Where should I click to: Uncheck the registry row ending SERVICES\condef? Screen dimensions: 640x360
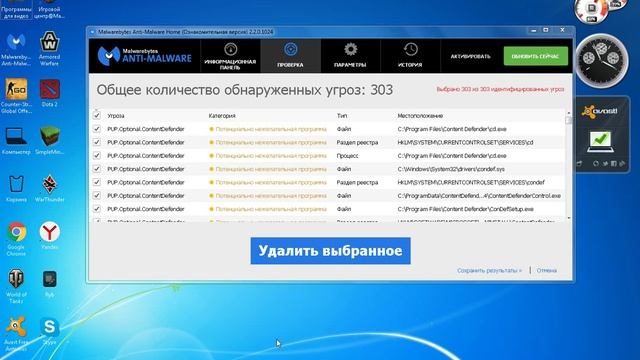(97, 182)
